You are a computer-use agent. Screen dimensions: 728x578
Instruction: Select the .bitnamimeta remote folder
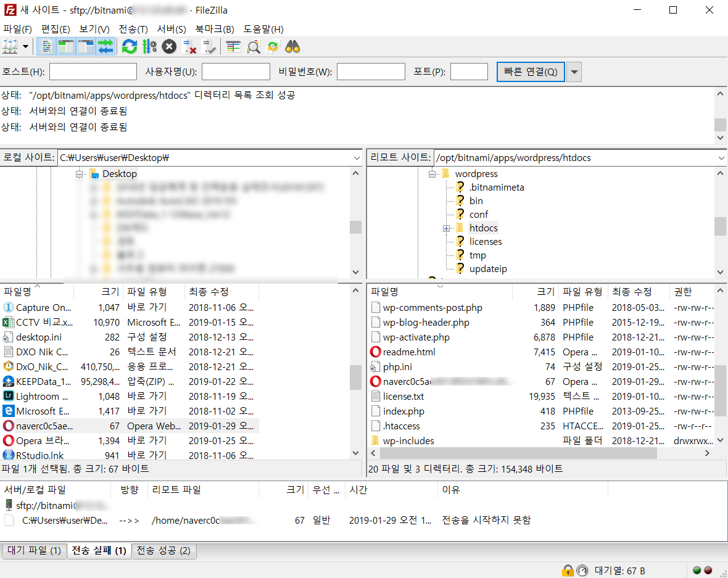click(x=496, y=188)
